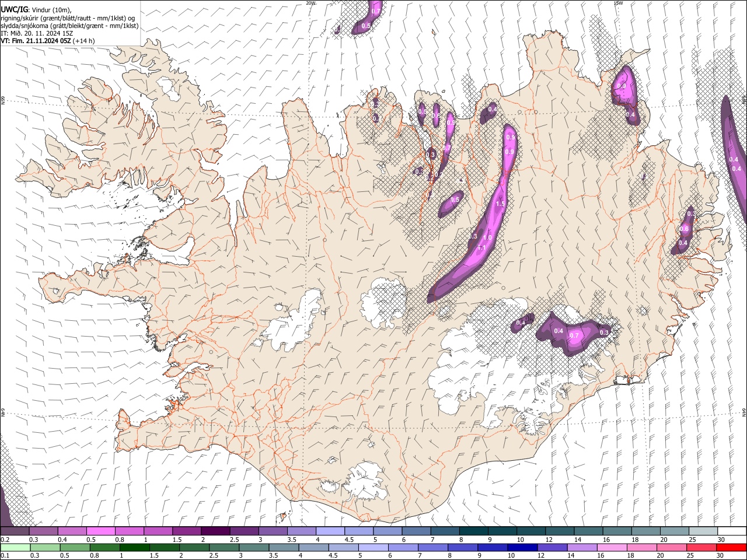Screen dimensions: 747x560
Task: Click the 'slydda/snjókoma' legend description line
Action: point(69,26)
